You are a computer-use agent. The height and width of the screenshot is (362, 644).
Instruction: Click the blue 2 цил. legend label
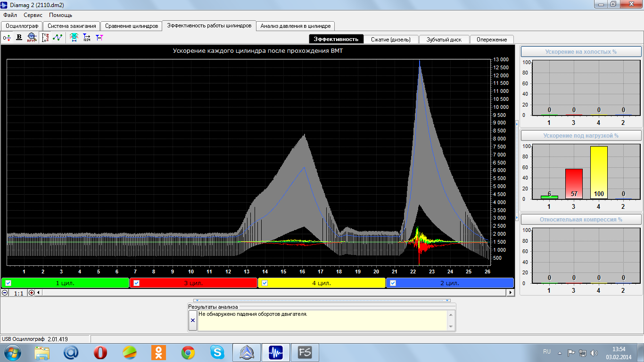pos(450,283)
